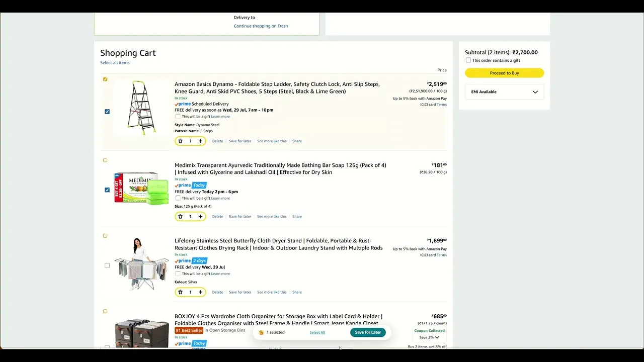644x362 pixels.
Task: Uncheck blue selection checkbox for Medimix soap
Action: [x=107, y=190]
